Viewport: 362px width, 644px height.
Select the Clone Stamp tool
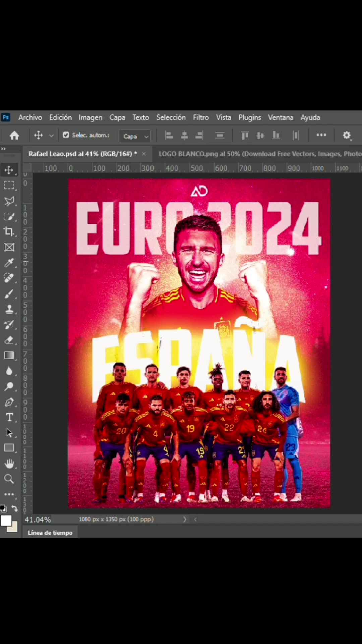(9, 309)
